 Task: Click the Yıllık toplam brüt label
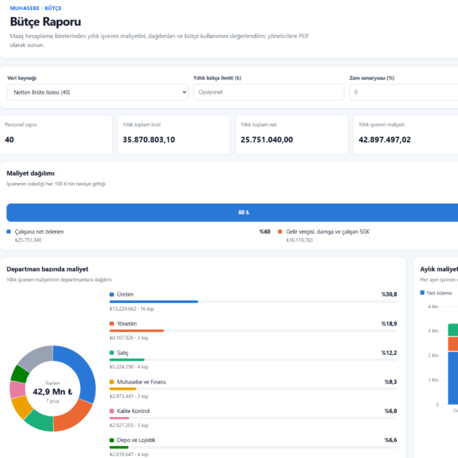pyautogui.click(x=142, y=125)
